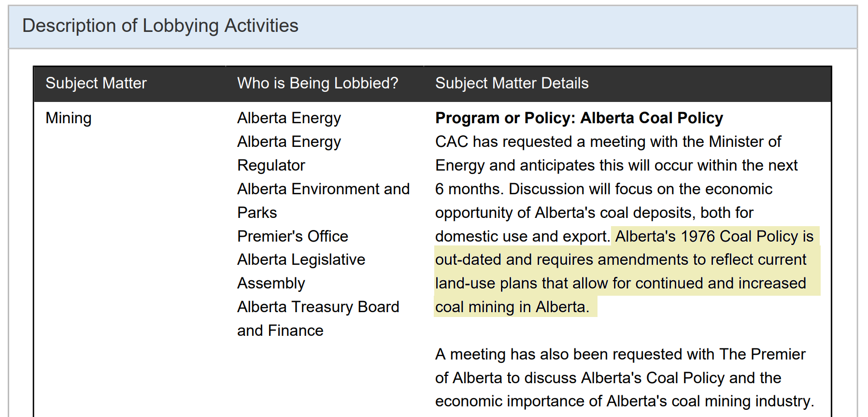Click the paragraph about The Premier meeting
The height and width of the screenshot is (417, 868).
[625, 377]
